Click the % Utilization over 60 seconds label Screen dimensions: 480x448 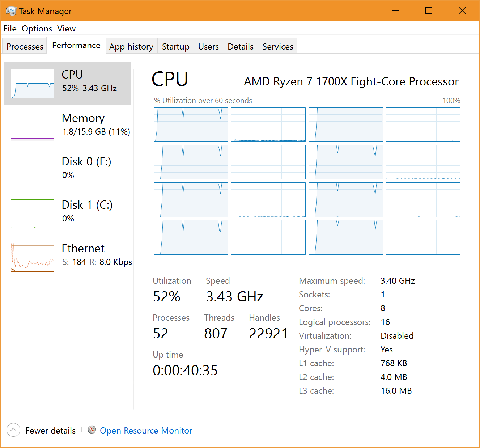point(203,101)
